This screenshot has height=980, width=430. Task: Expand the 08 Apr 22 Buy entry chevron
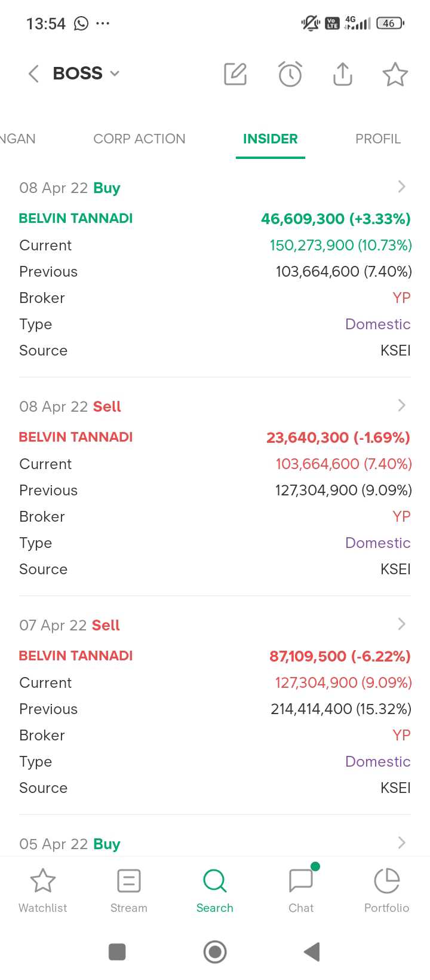pyautogui.click(x=401, y=187)
